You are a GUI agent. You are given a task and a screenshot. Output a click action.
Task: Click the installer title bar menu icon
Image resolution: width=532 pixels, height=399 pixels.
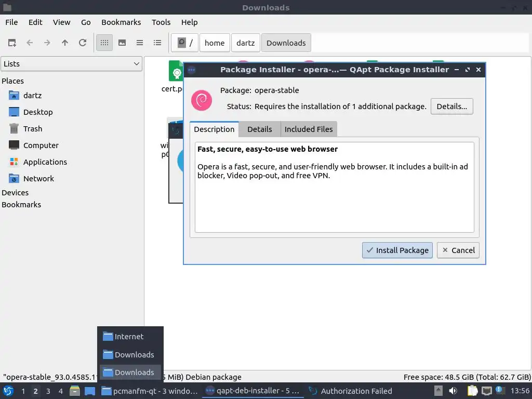(x=191, y=70)
